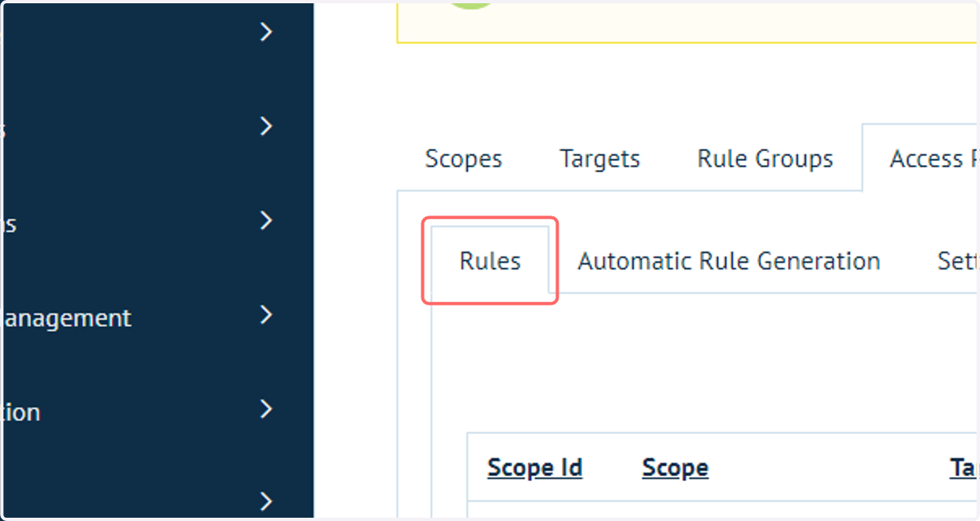The width and height of the screenshot is (980, 521).
Task: Expand the sidebar item ending in 's' (third chevron)
Action: (265, 220)
